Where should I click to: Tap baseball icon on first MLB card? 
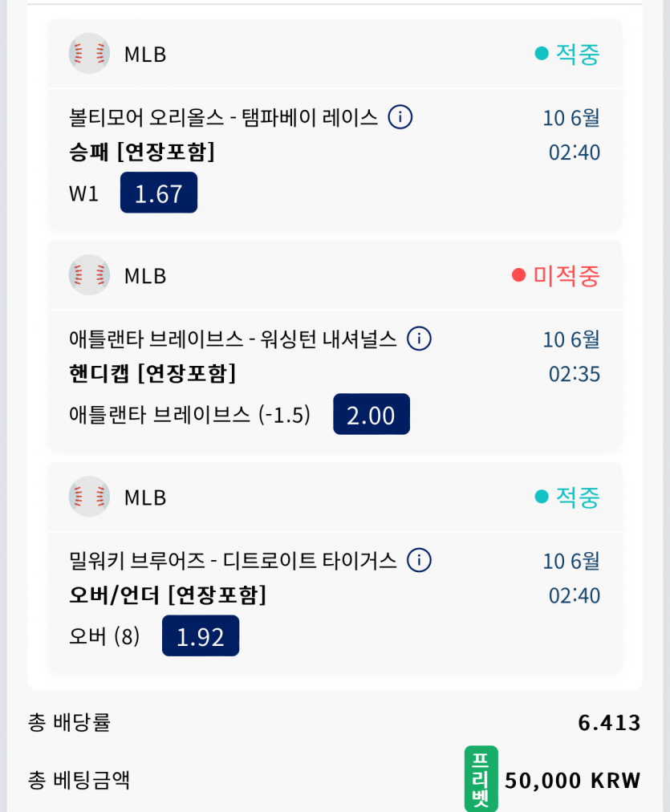89,53
